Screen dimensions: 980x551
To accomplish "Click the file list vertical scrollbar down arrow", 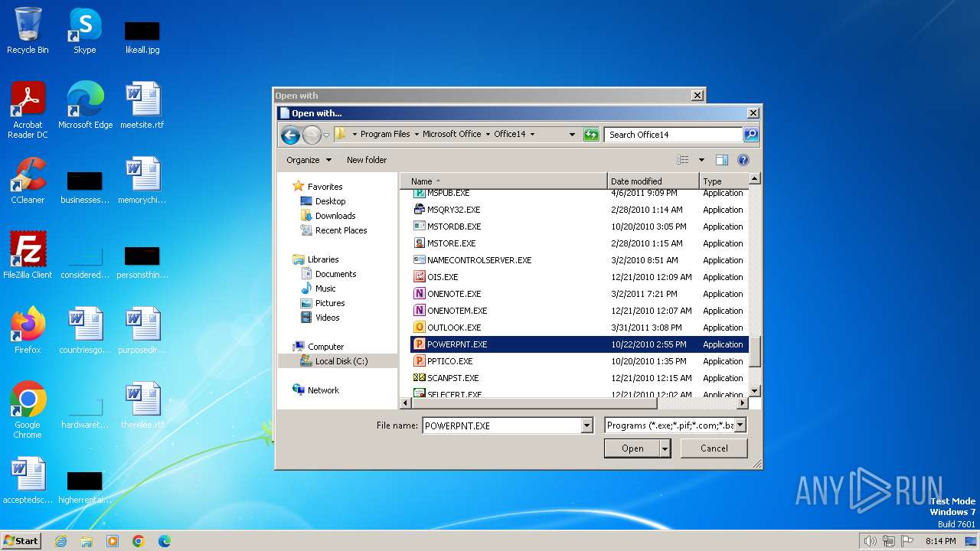I will [x=754, y=391].
